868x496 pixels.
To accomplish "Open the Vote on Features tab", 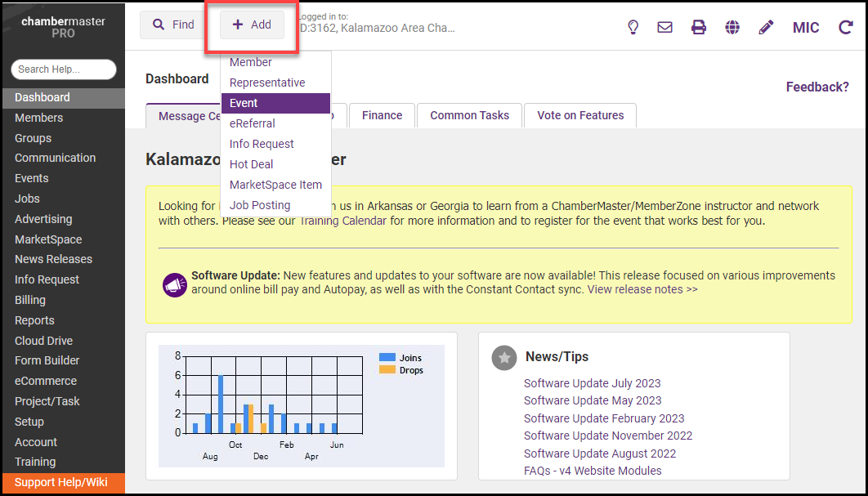I will point(580,115).
